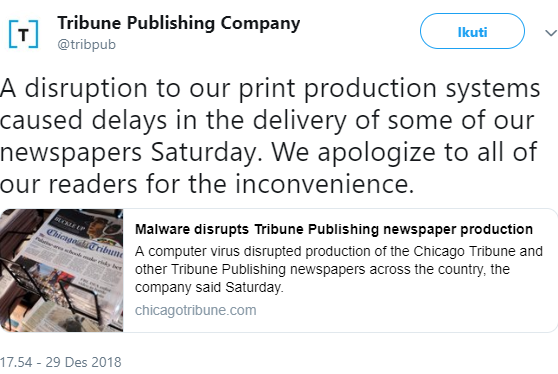Viewport: 558px width, 374px height.
Task: Click the article summary "A computer virus disrupted"
Action: coord(339,269)
